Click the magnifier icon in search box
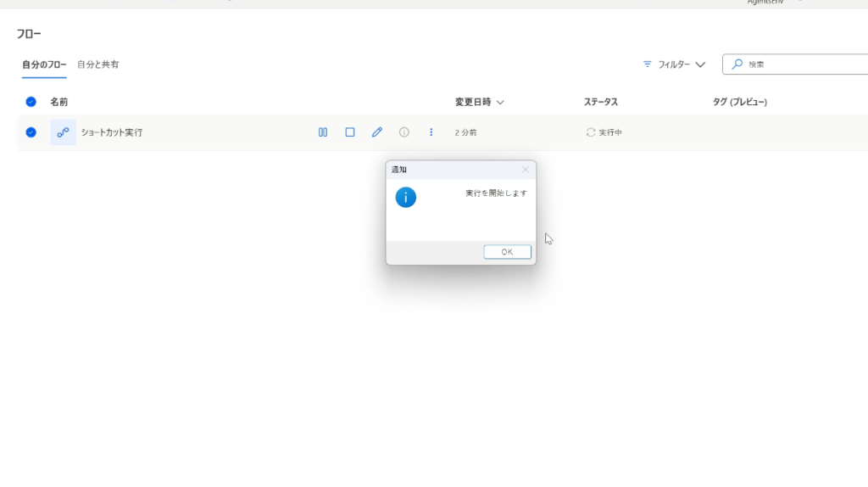 [737, 64]
